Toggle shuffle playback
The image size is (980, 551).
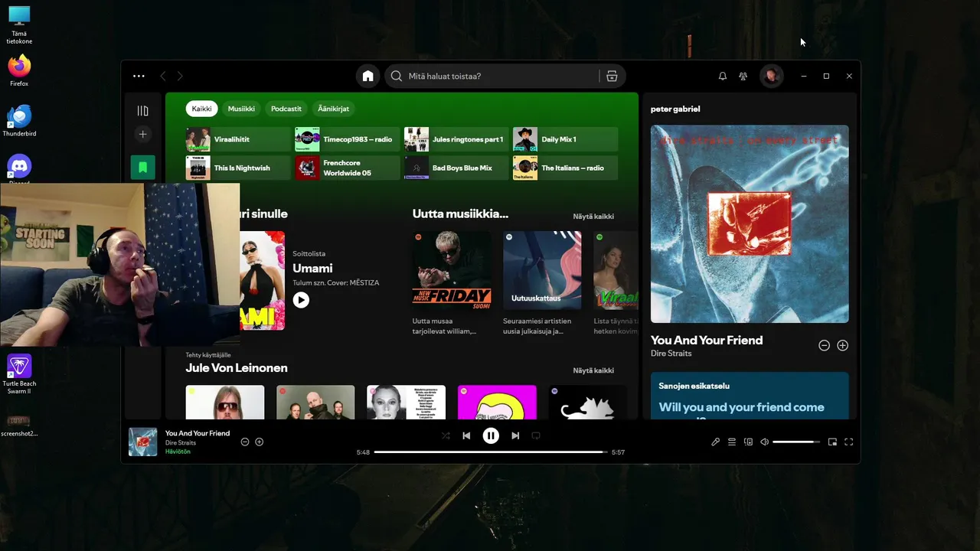[x=446, y=435]
